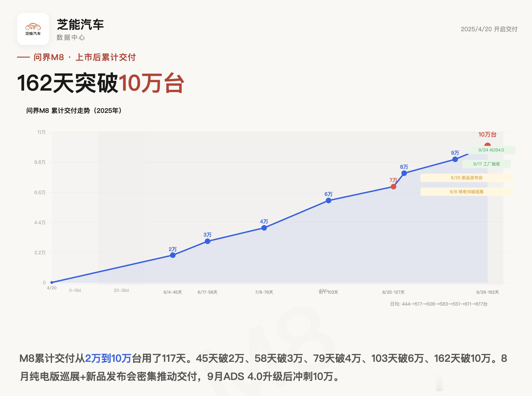The image size is (532, 396).
Task: Click the 8/25 新品发布会 event tag
Action: click(467, 178)
